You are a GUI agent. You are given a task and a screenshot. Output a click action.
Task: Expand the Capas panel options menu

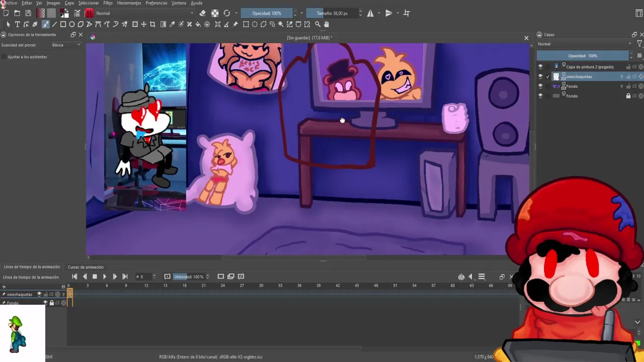click(x=639, y=56)
